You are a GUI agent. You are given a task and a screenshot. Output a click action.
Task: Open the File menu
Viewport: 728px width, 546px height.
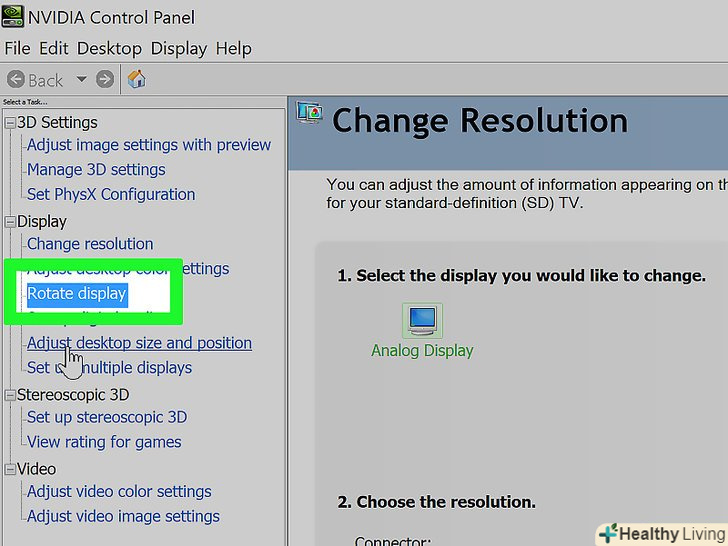tap(18, 48)
